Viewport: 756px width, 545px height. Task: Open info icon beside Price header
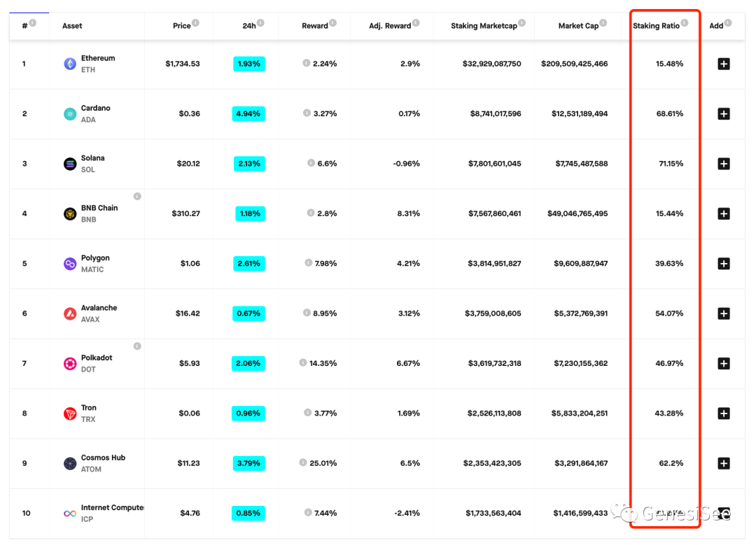pos(195,22)
